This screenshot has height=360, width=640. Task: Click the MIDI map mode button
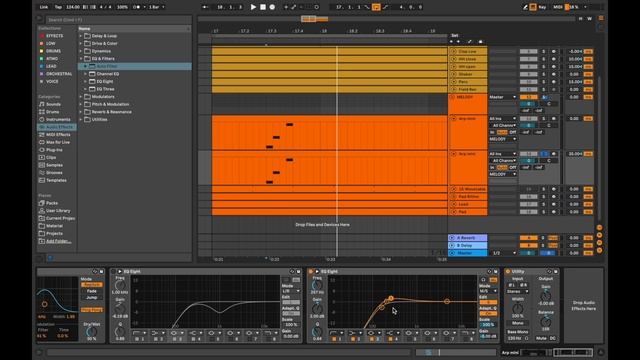tap(558, 7)
